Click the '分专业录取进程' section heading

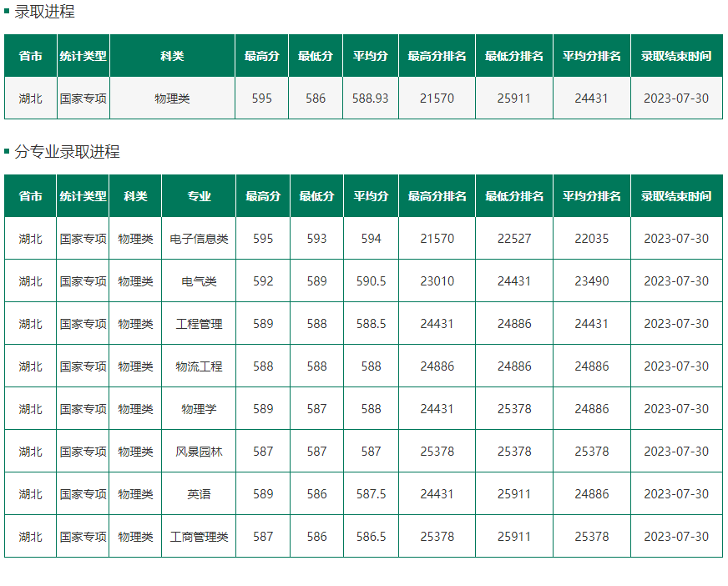click(x=67, y=151)
